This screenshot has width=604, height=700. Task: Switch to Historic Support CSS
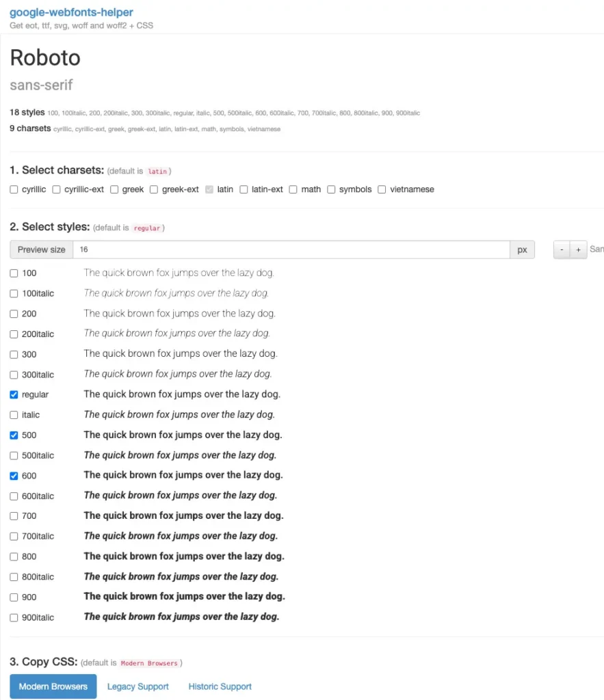click(x=220, y=686)
